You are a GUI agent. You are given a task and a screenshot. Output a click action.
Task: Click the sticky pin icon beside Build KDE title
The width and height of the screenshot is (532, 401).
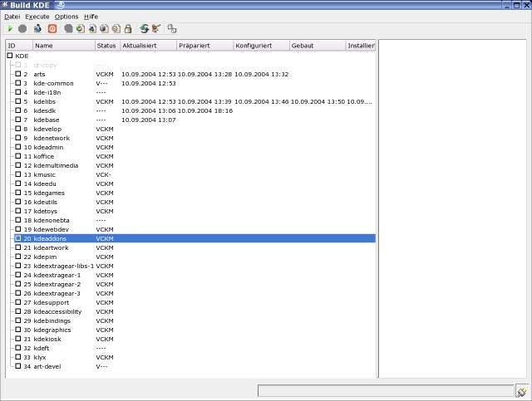coord(60,5)
